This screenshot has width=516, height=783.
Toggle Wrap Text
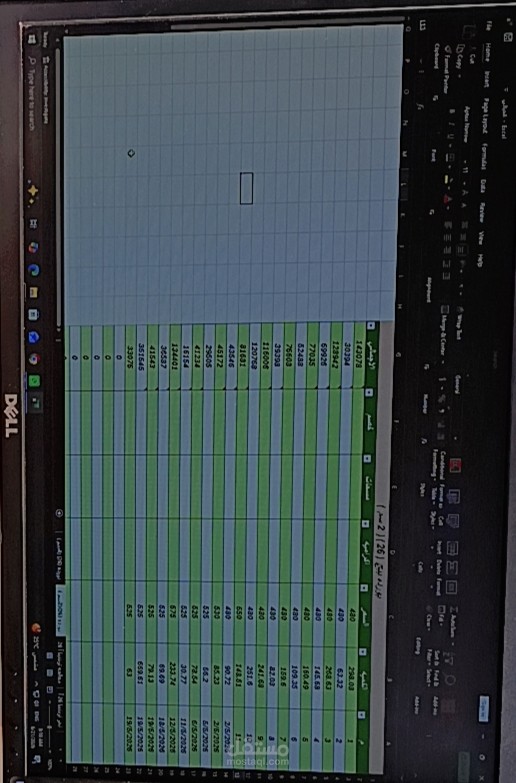click(459, 325)
